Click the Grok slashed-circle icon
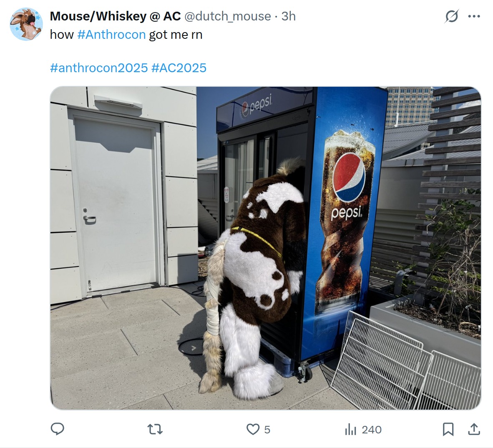Screen dimensions: 493x448 pyautogui.click(x=452, y=16)
